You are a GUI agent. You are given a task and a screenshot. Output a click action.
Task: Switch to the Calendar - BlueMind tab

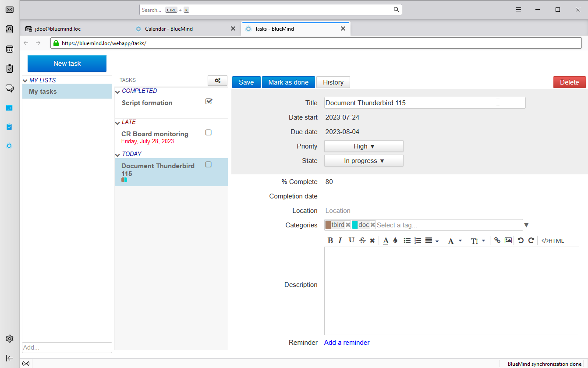click(169, 29)
